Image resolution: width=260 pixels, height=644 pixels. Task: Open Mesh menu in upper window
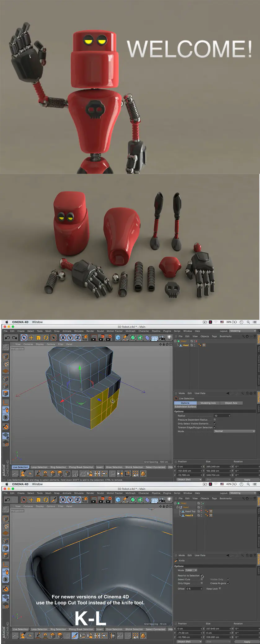tap(48, 331)
